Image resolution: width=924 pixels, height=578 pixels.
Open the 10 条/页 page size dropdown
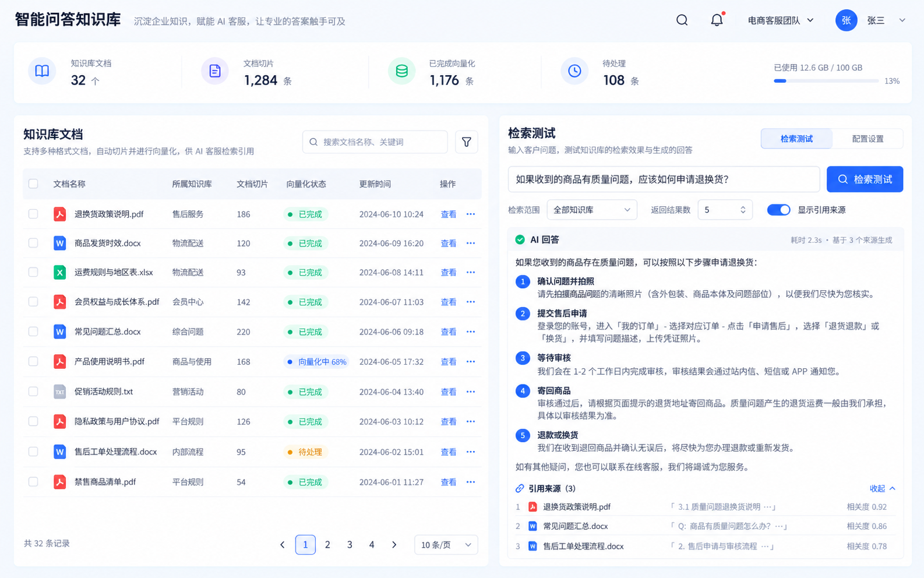pos(446,545)
